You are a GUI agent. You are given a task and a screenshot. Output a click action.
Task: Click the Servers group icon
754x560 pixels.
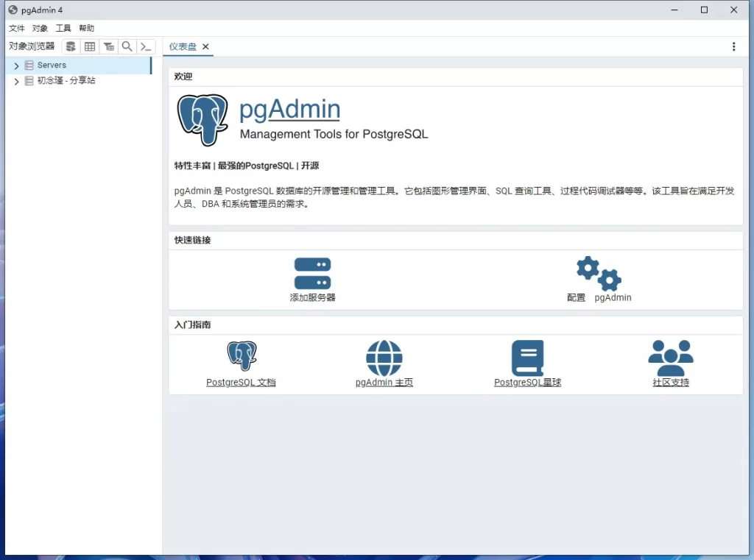point(29,65)
